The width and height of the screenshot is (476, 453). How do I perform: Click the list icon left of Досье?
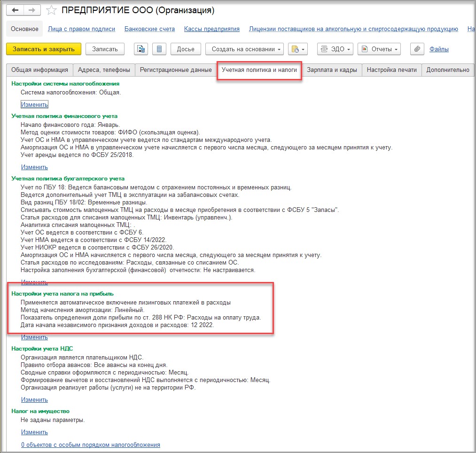[159, 49]
